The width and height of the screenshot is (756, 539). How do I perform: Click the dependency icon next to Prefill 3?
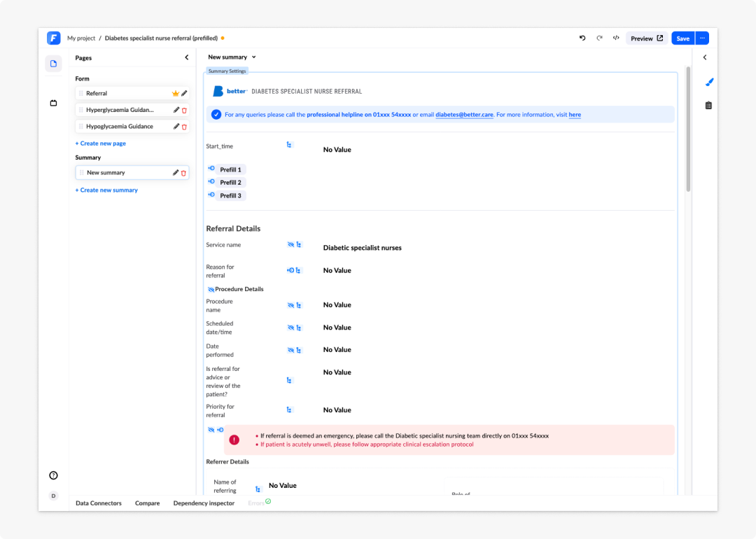pos(211,195)
